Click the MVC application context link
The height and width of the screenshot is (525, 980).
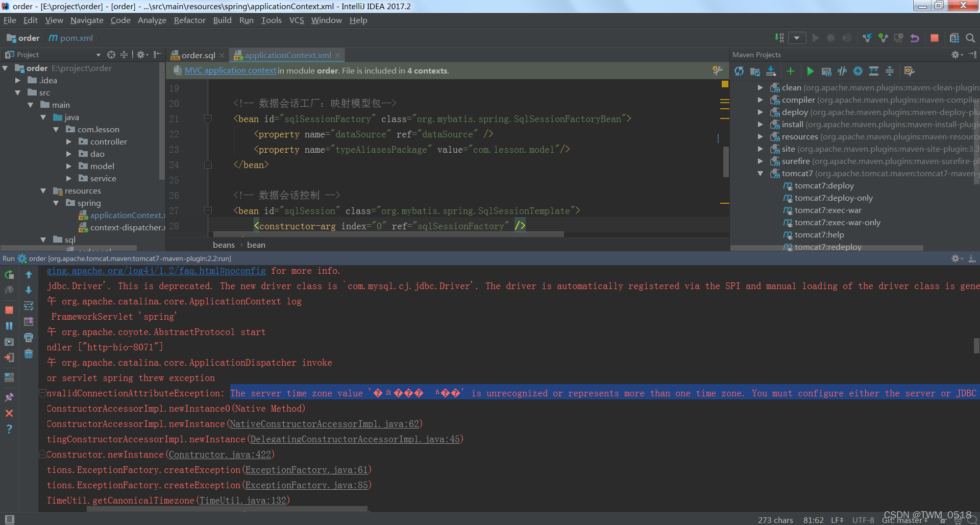[231, 70]
